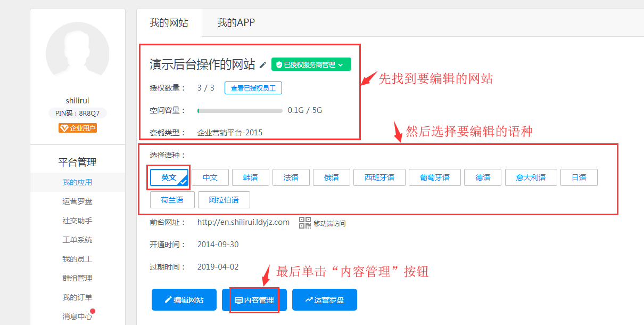Click the red notification dot on 消息中心
Viewport: 644px width, 325px height.
click(93, 311)
